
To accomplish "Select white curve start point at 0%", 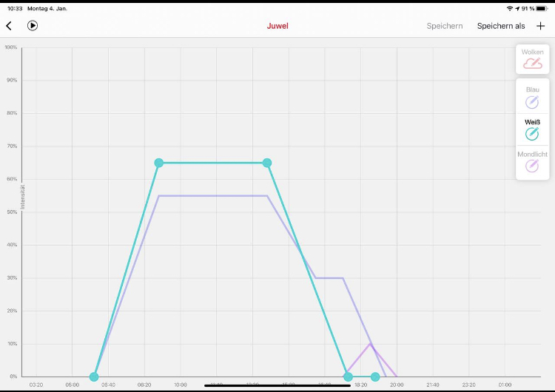I will [x=94, y=376].
